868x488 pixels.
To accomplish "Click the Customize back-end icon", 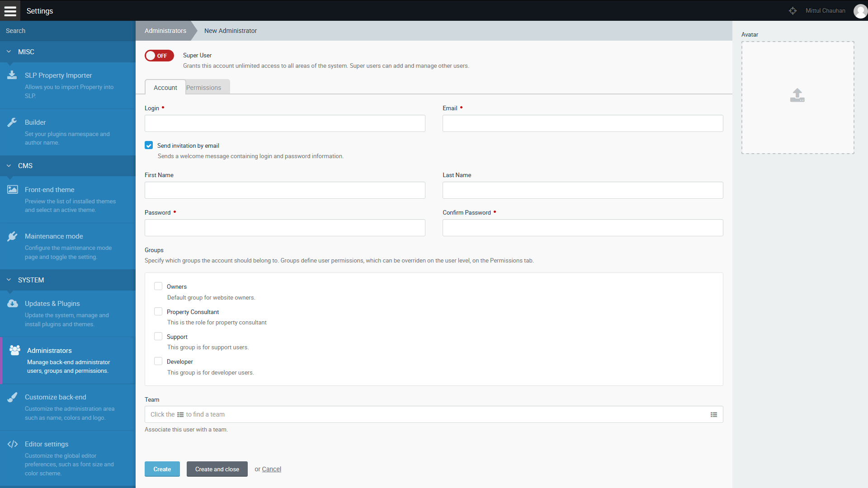I will click(13, 397).
